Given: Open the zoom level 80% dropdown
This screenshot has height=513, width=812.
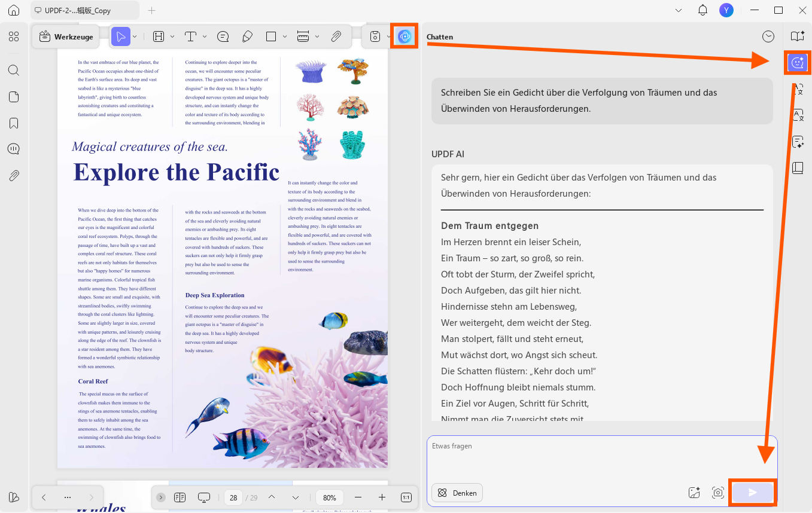Looking at the screenshot, I should pyautogui.click(x=330, y=497).
